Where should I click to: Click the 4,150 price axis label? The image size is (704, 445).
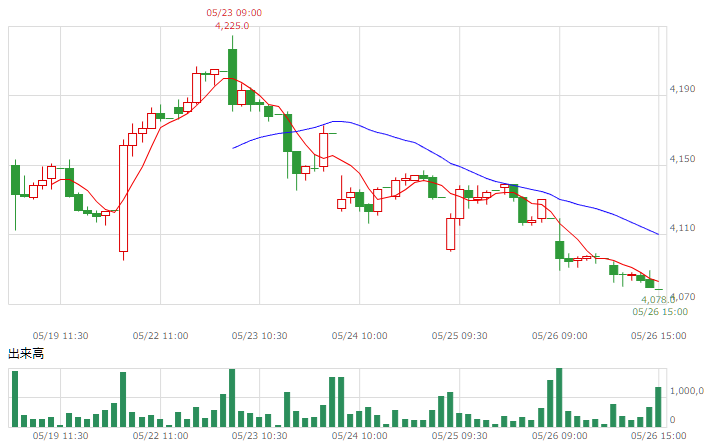click(x=682, y=159)
